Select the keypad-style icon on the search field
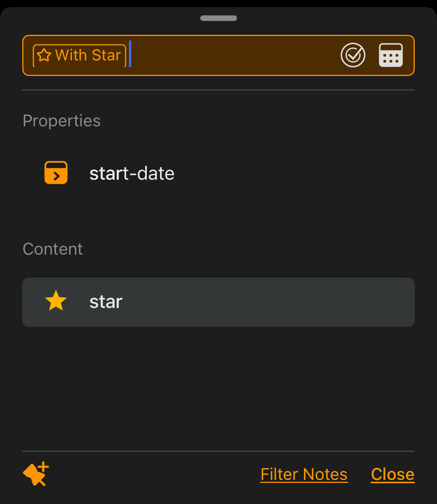This screenshot has height=504, width=437. [391, 55]
